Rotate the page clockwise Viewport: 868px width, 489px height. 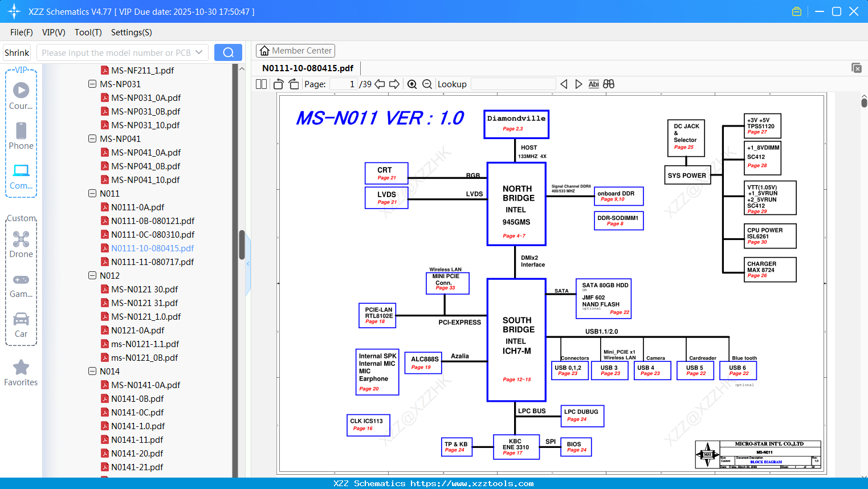pyautogui.click(x=294, y=84)
